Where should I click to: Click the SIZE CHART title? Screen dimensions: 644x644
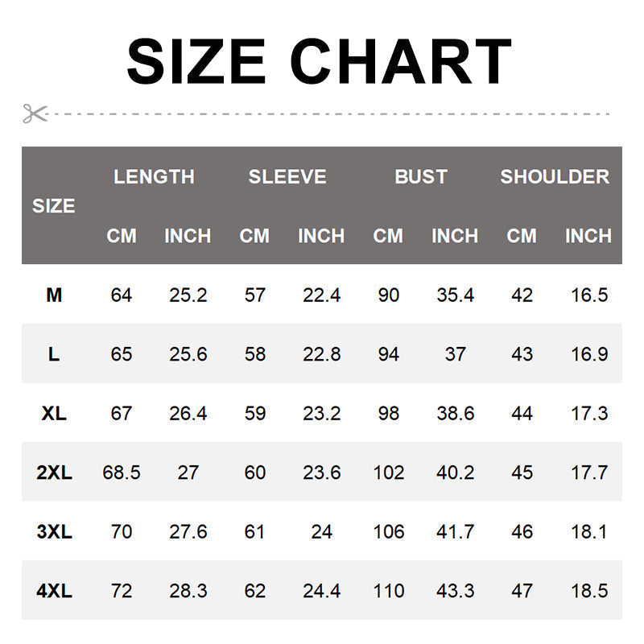320,62
